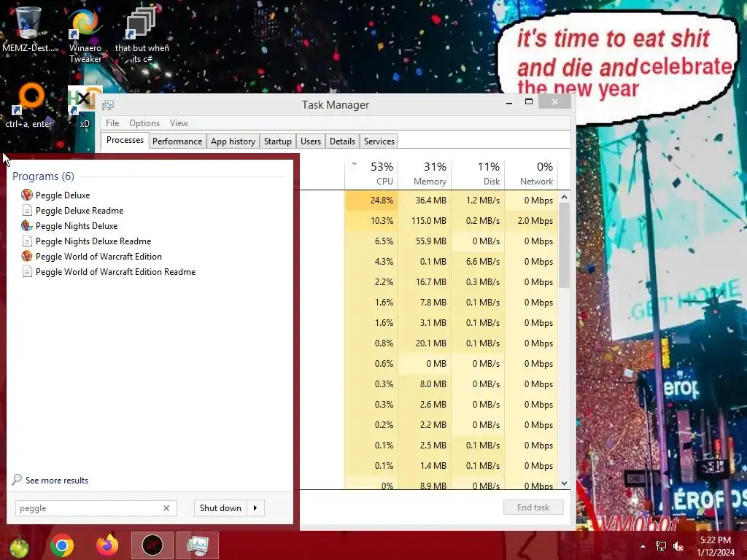Click the Programs (6) group header
The image size is (747, 560).
[x=43, y=176]
